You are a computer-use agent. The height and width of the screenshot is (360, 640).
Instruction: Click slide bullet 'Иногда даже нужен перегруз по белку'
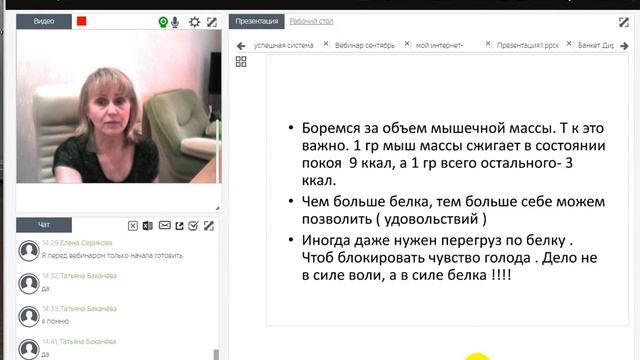[x=449, y=258]
